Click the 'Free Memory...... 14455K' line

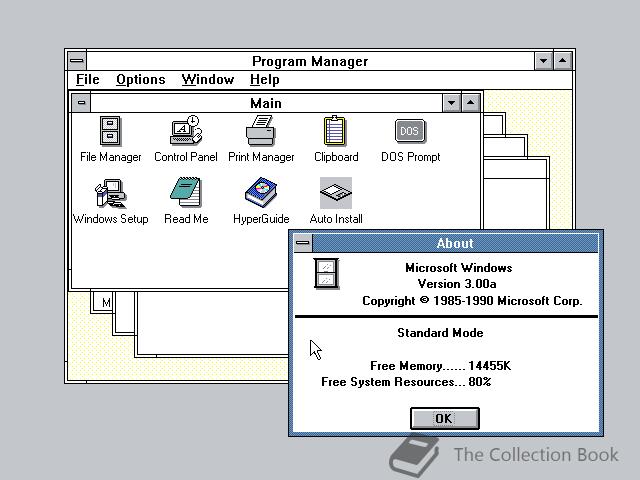[440, 366]
